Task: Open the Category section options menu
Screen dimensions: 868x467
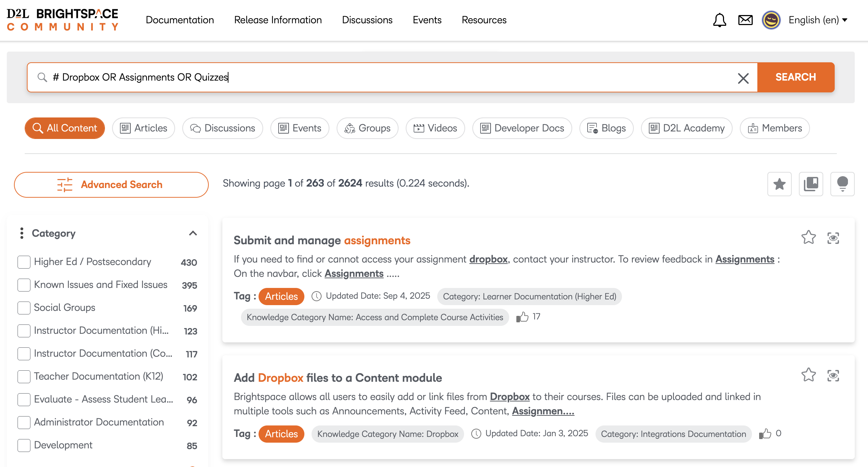Action: tap(22, 233)
